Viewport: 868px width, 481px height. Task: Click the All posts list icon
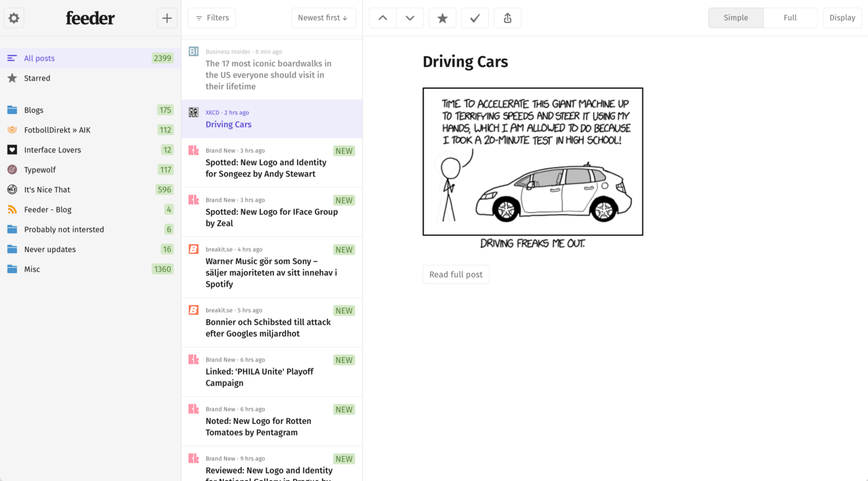point(12,58)
